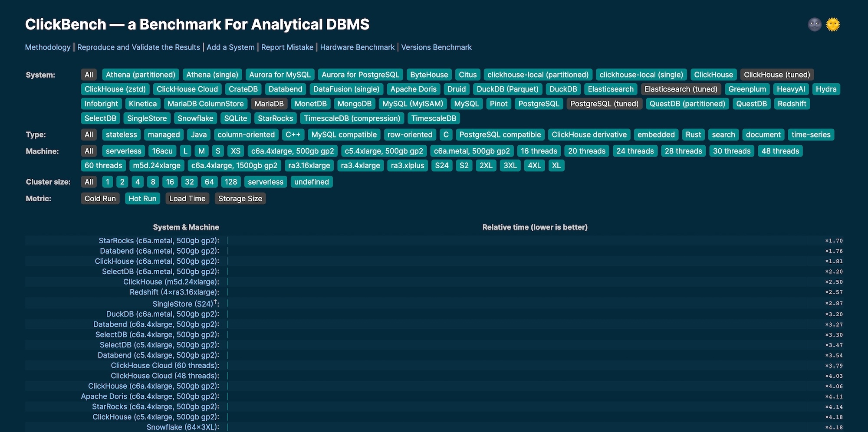Switch to light theme sun icon
The height and width of the screenshot is (432, 868).
point(833,25)
